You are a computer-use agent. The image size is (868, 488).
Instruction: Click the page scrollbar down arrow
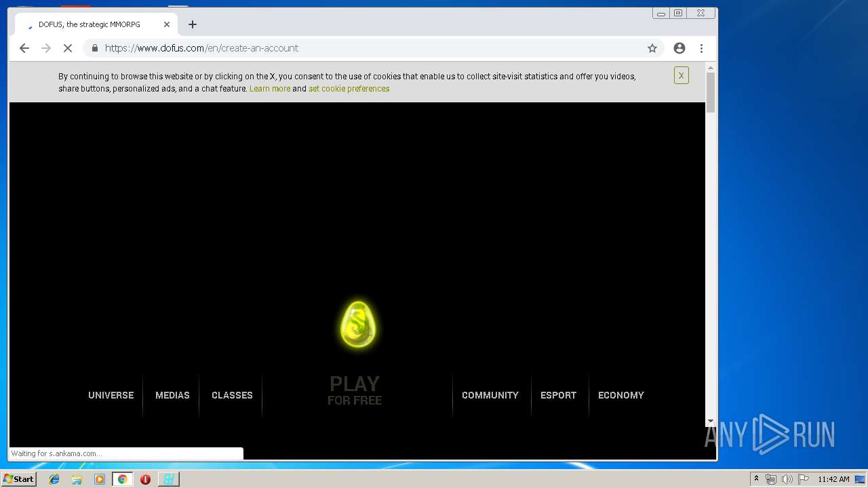(711, 421)
